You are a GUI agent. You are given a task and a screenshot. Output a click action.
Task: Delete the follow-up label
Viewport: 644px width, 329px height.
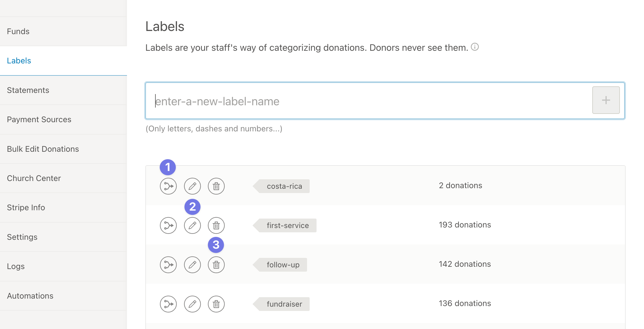click(216, 265)
